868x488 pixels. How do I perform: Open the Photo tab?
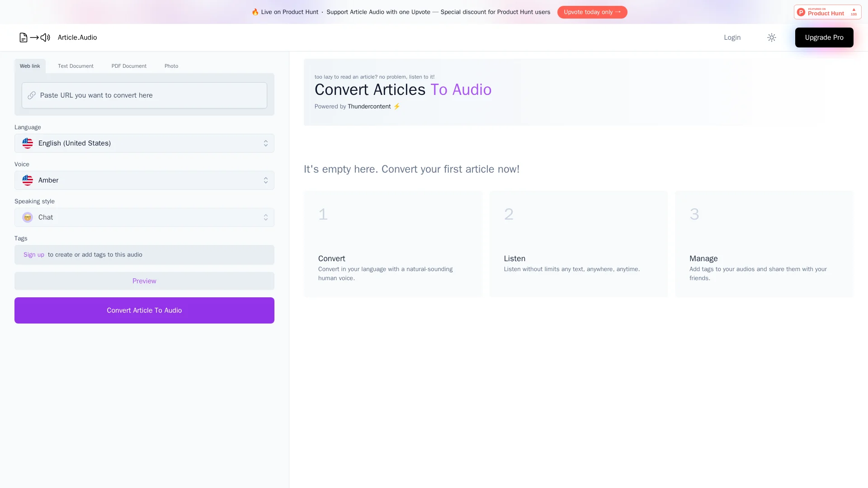pos(171,66)
